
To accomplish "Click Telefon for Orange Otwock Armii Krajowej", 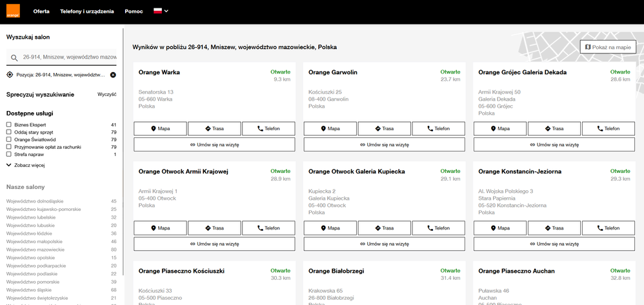I will tap(268, 228).
